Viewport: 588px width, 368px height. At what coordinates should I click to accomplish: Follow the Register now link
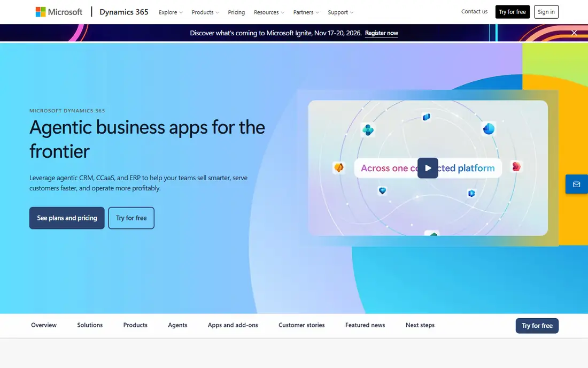[381, 33]
